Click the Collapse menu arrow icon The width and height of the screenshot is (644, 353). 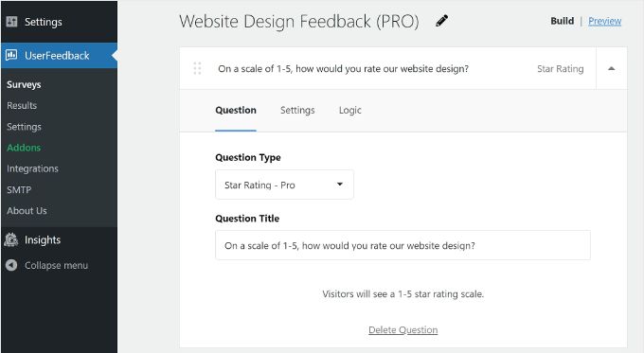(x=11, y=265)
